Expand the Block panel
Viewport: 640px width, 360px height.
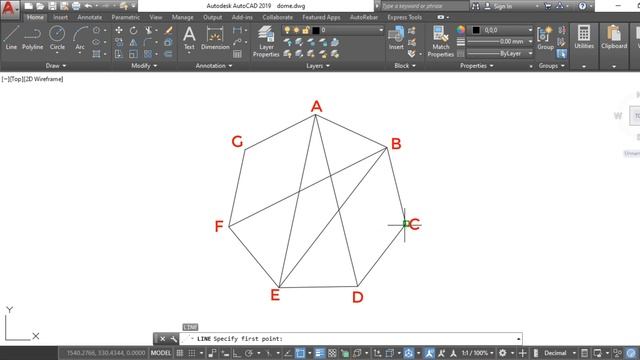404,66
